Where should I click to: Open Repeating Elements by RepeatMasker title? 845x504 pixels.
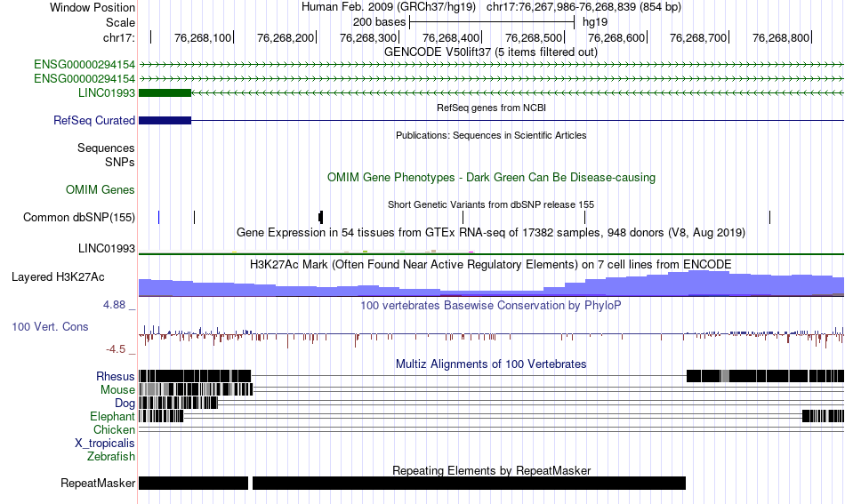[x=491, y=470]
